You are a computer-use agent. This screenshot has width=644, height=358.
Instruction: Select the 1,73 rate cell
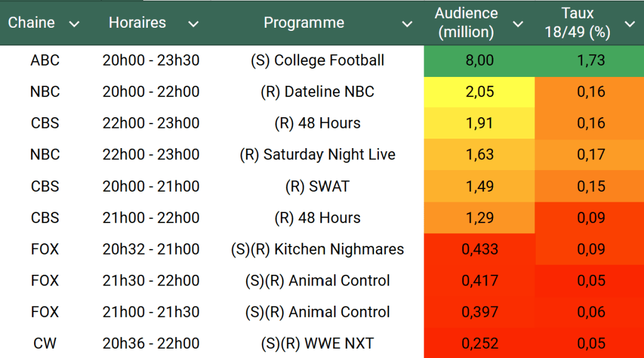590,61
